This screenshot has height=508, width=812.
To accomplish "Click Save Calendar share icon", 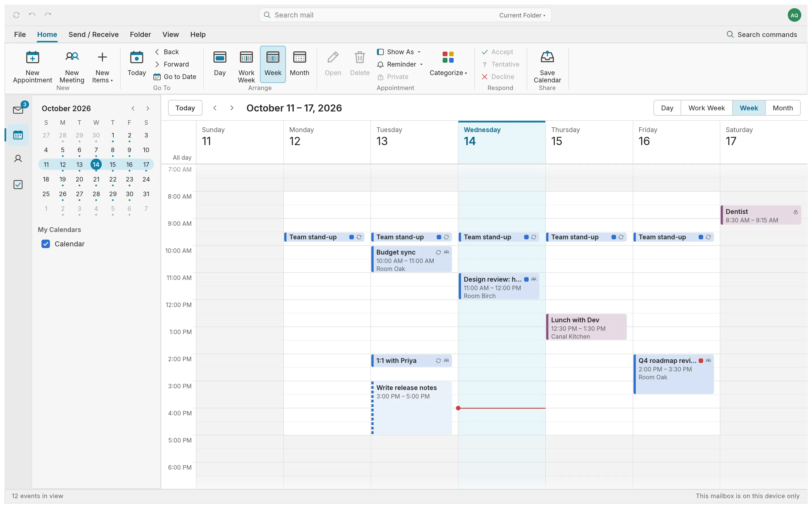I will pyautogui.click(x=547, y=57).
